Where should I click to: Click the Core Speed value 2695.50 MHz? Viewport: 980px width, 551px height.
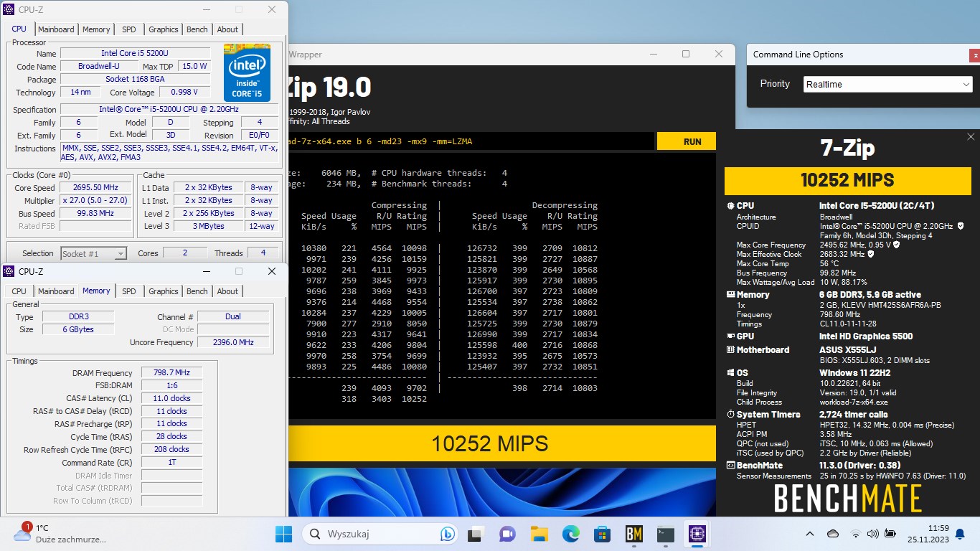click(x=96, y=187)
